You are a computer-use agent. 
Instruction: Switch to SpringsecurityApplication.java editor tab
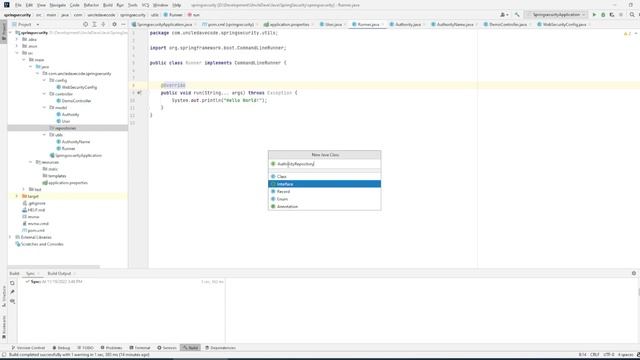pos(164,24)
